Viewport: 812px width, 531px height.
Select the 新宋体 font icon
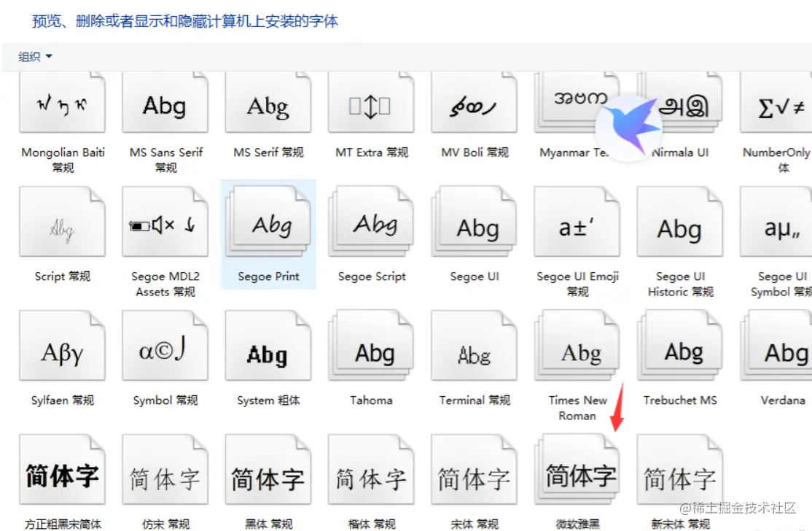[x=680, y=469]
